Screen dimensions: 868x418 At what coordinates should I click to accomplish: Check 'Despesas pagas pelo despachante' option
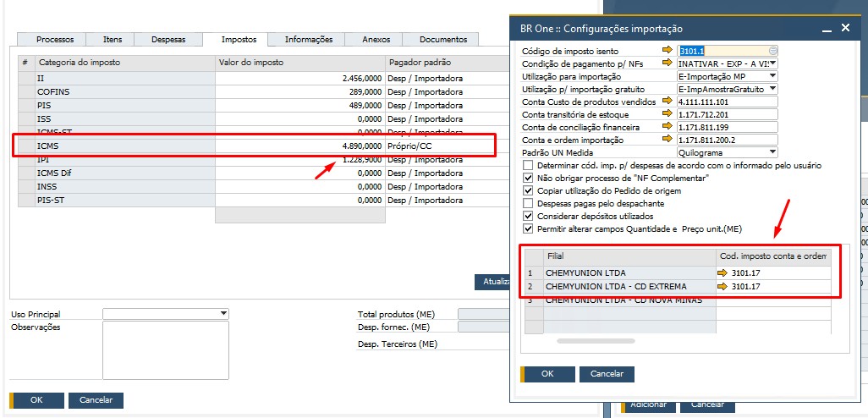[x=529, y=204]
